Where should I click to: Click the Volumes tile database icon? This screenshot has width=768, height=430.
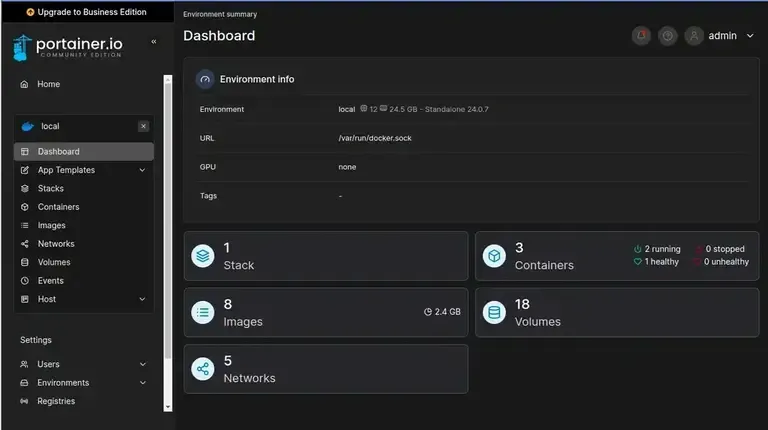coord(494,313)
